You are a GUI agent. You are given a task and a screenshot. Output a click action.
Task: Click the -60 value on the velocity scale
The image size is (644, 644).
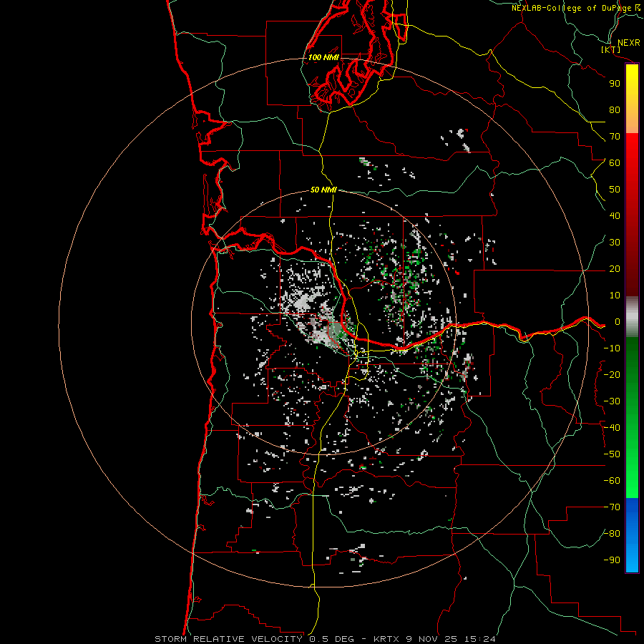(612, 481)
